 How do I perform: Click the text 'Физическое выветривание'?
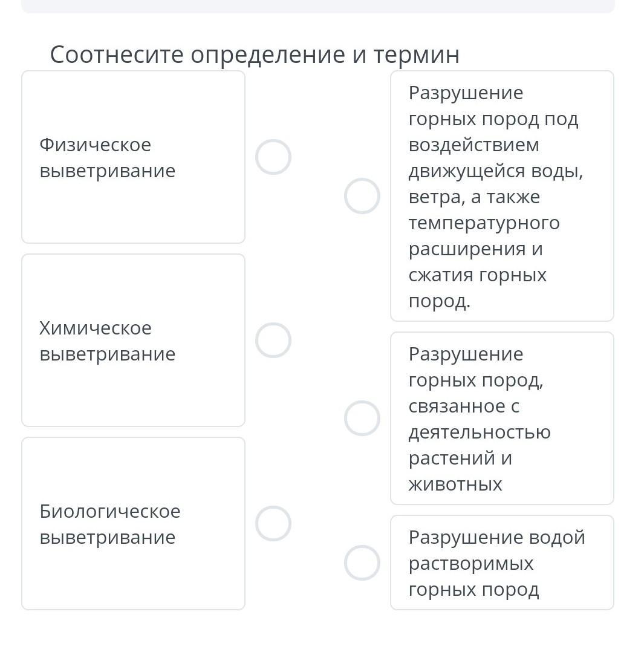point(107,158)
